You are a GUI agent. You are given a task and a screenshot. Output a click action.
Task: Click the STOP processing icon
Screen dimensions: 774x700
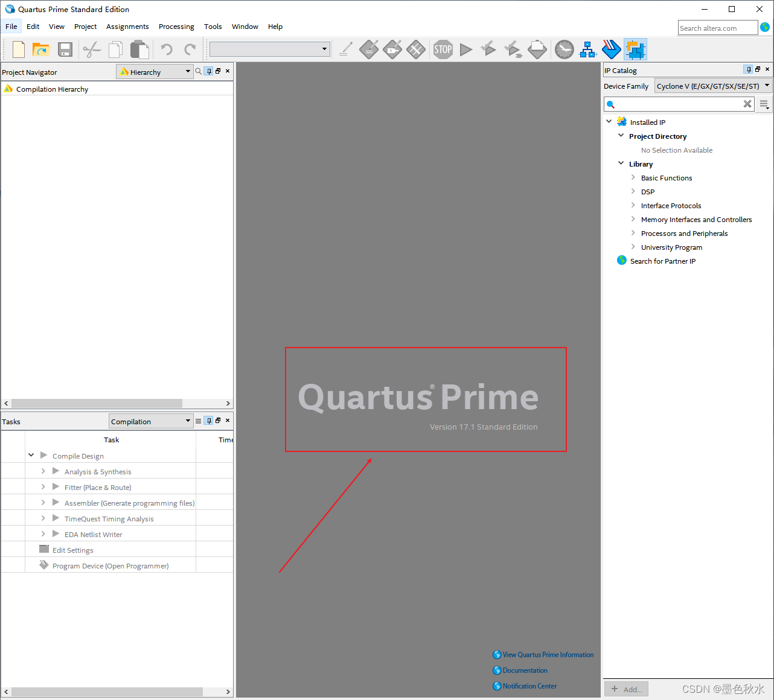(x=443, y=49)
